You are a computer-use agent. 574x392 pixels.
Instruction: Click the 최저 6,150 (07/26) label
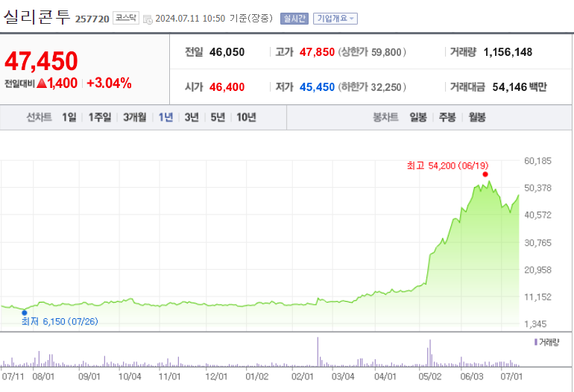point(60,321)
